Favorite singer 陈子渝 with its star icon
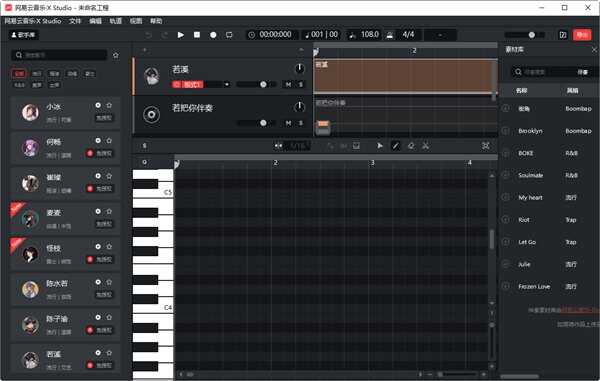The width and height of the screenshot is (600, 381). pos(109,317)
